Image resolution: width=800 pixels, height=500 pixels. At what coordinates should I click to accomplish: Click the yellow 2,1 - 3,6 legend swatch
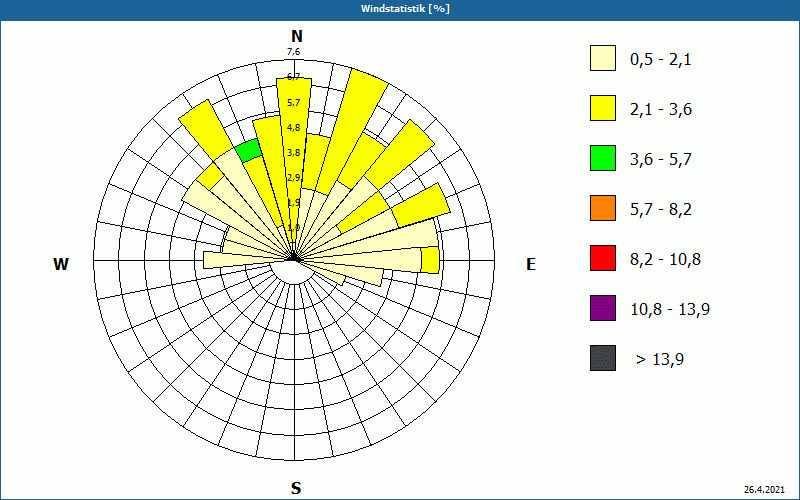pos(603,108)
